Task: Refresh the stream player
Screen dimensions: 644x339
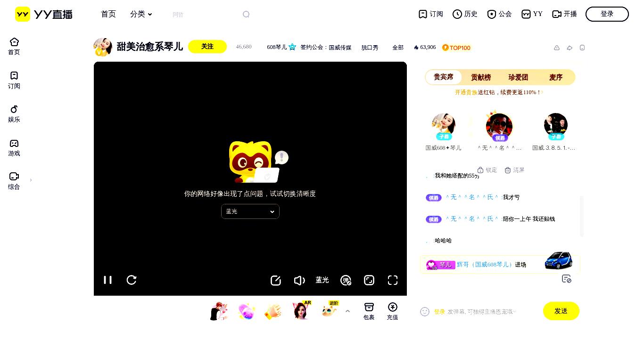Action: pos(132,280)
